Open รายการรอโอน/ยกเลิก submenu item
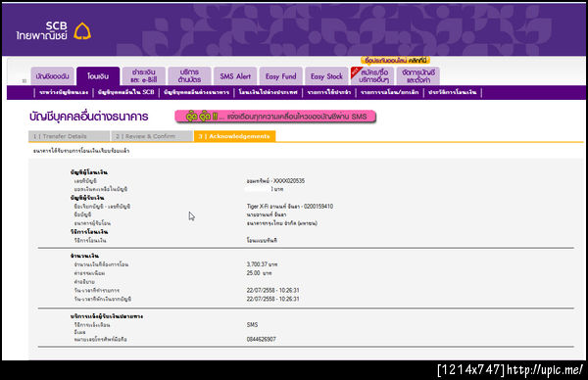Screen dimensions: 588x380 (390, 92)
